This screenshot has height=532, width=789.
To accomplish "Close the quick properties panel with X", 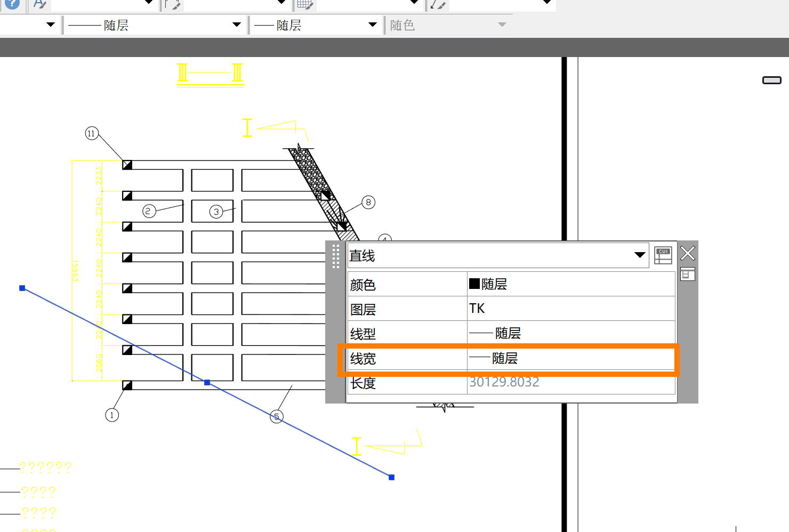I will click(x=688, y=253).
